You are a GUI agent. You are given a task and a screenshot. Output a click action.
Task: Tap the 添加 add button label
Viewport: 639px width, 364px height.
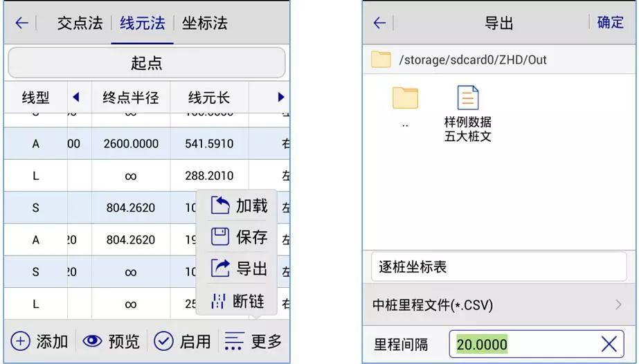click(x=52, y=341)
